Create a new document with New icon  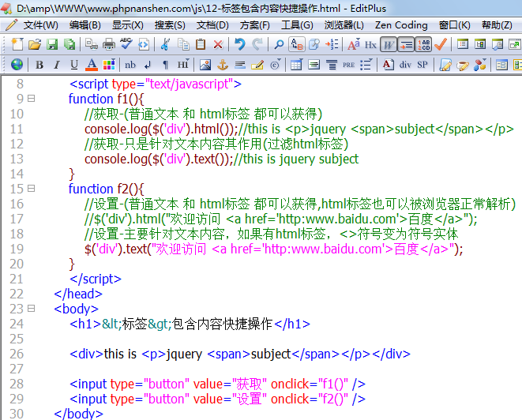(x=17, y=44)
